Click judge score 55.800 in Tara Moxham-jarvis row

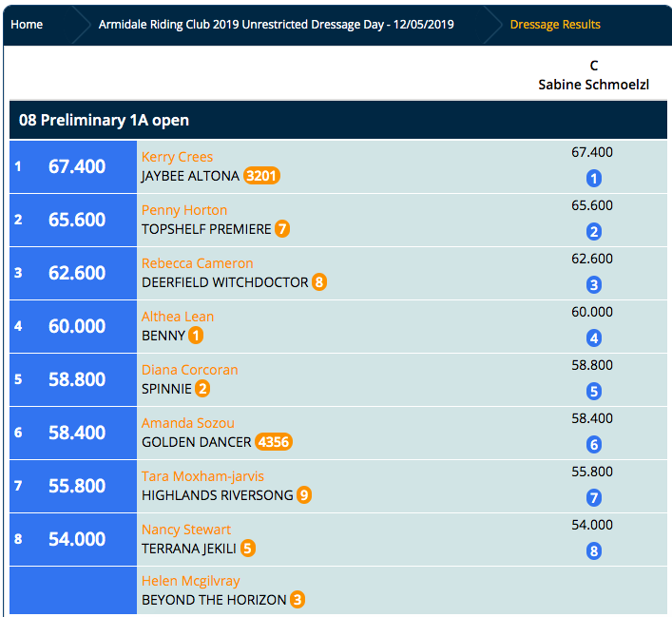(x=592, y=472)
